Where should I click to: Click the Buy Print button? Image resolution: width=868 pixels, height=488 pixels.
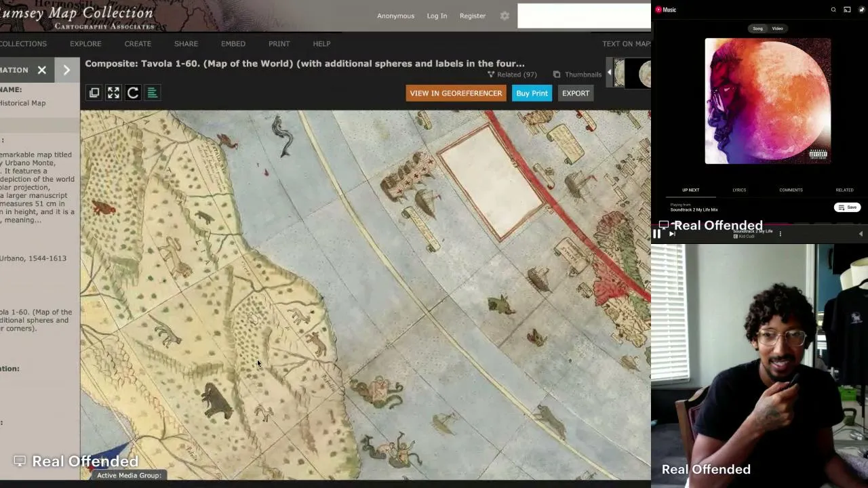coord(532,93)
